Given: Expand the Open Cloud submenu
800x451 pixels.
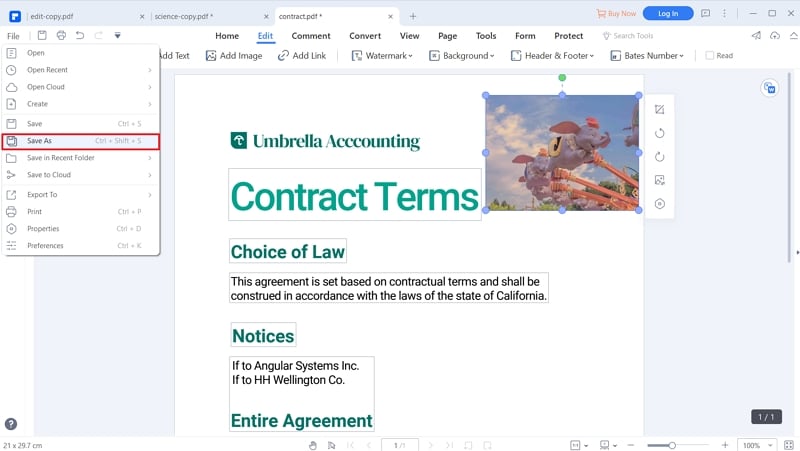Looking at the screenshot, I should point(81,87).
